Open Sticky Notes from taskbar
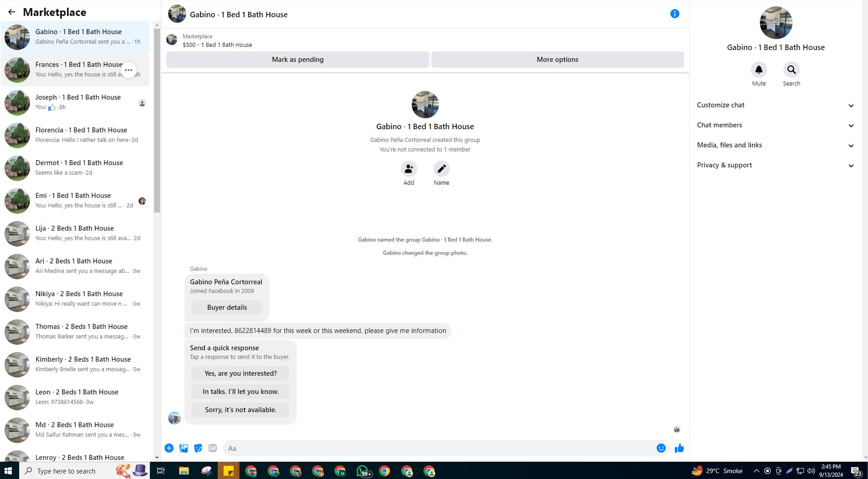Screen dimensions: 868x479 tap(229, 471)
